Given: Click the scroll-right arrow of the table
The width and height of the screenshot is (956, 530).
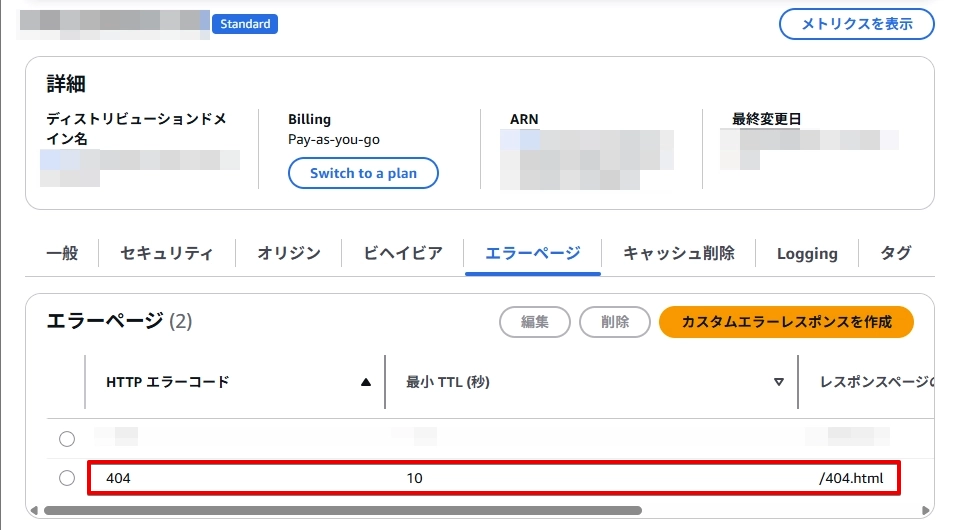Looking at the screenshot, I should coord(926,510).
